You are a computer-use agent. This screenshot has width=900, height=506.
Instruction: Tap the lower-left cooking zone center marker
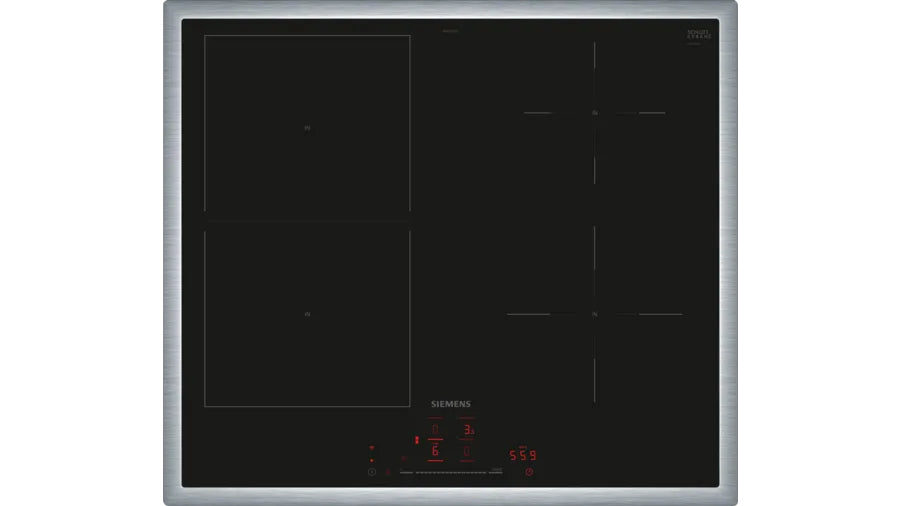(x=307, y=315)
